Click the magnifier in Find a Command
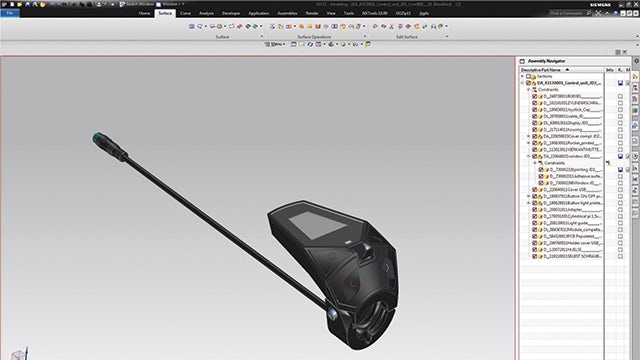Image resolution: width=640 pixels, height=360 pixels. point(589,13)
